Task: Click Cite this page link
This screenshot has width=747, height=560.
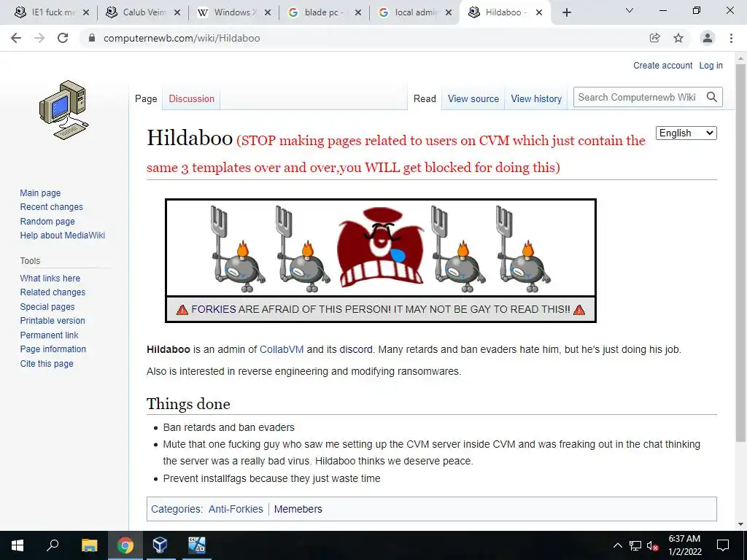Action: click(47, 363)
